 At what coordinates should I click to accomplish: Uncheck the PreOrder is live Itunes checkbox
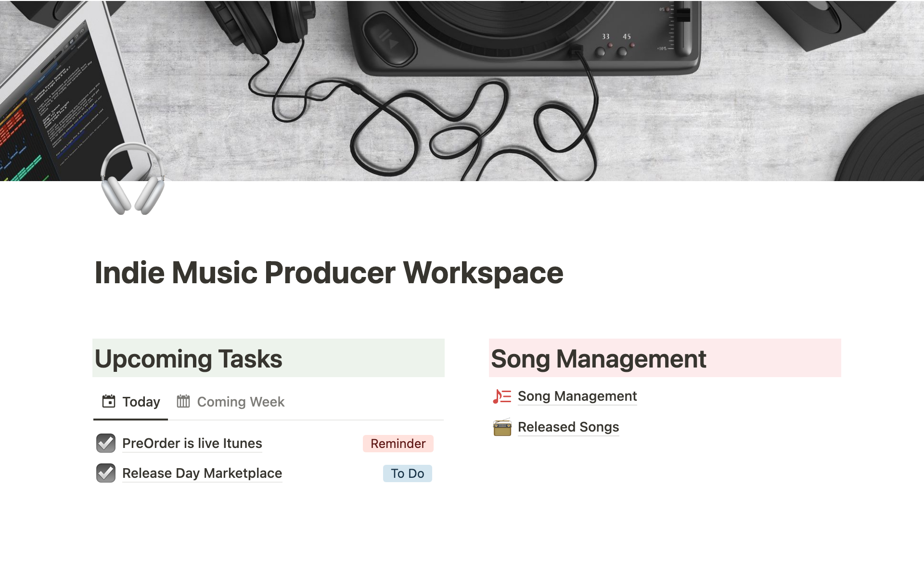tap(105, 443)
